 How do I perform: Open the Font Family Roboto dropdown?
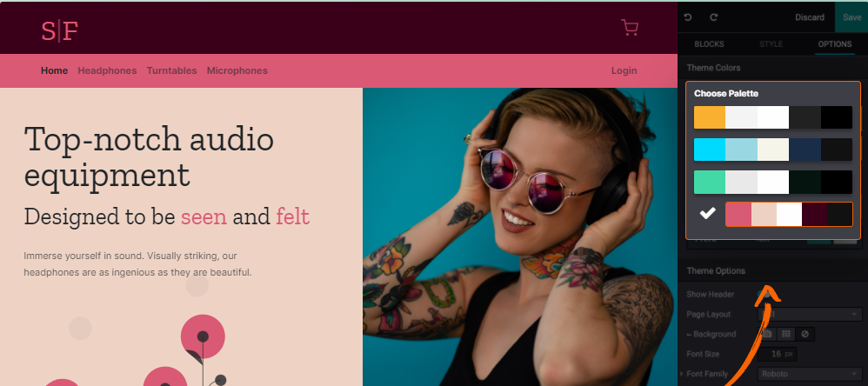point(810,374)
